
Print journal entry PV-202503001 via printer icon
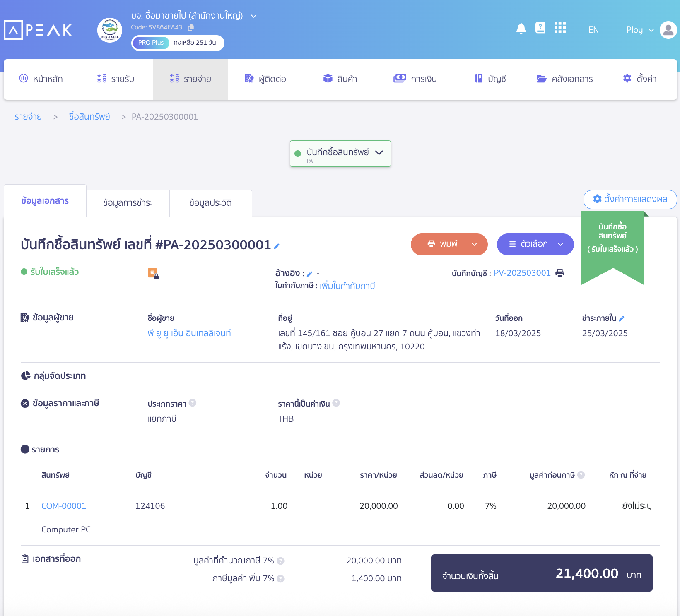(x=560, y=273)
